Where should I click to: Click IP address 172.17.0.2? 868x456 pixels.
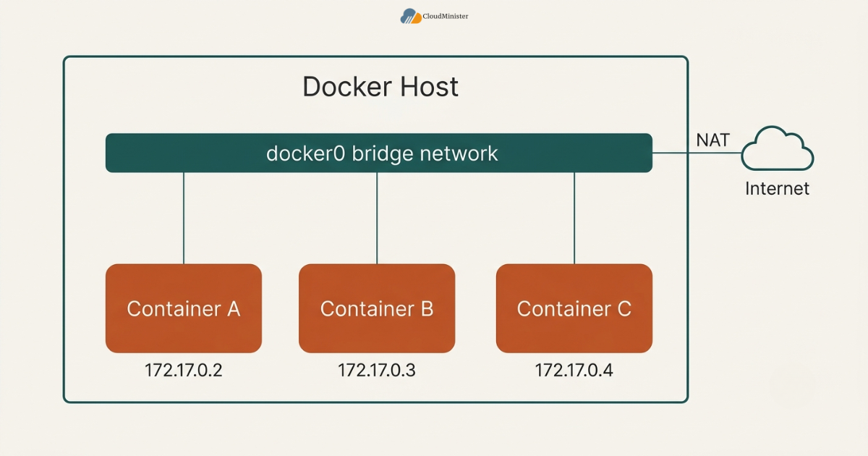pos(184,370)
